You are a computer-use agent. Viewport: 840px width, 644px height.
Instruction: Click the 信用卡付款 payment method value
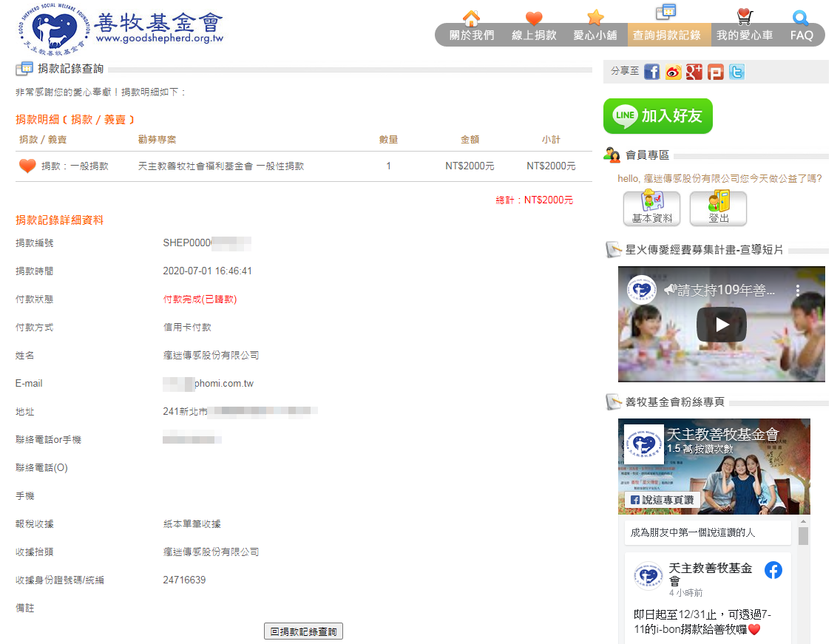click(x=187, y=328)
